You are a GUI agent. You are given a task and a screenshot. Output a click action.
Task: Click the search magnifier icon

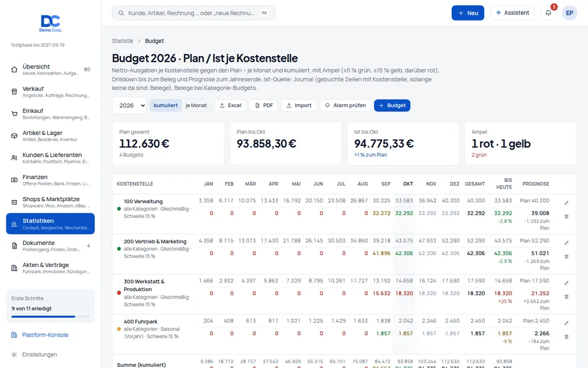pyautogui.click(x=121, y=13)
